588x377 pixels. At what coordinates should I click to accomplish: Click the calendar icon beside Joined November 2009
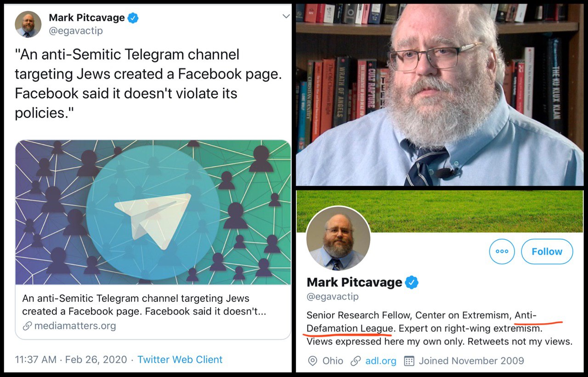(409, 361)
